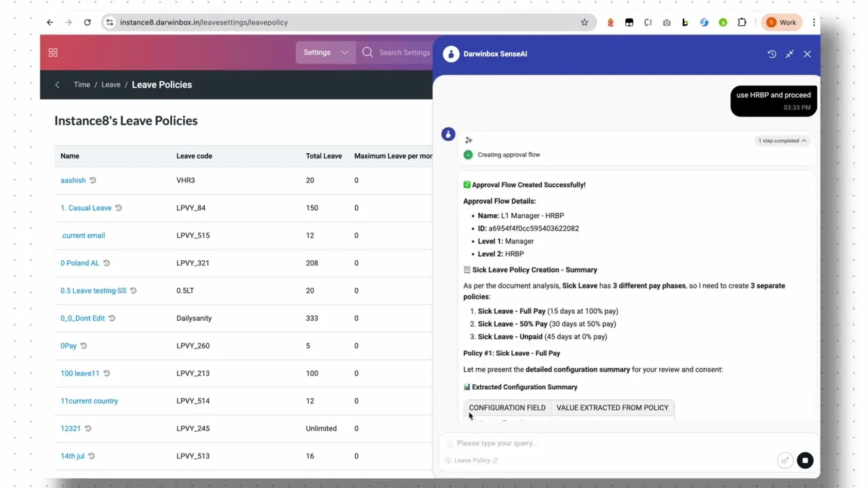Click history icon beside 0.5 Leave testing-SS

[x=133, y=291]
